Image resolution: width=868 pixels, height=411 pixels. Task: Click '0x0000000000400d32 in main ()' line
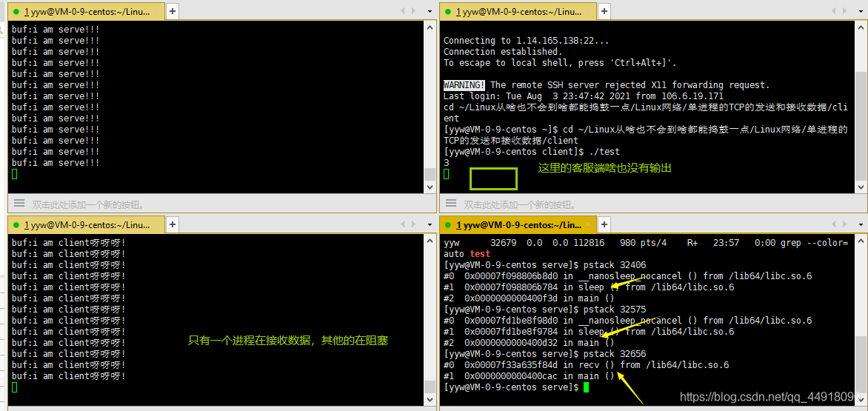click(530, 343)
